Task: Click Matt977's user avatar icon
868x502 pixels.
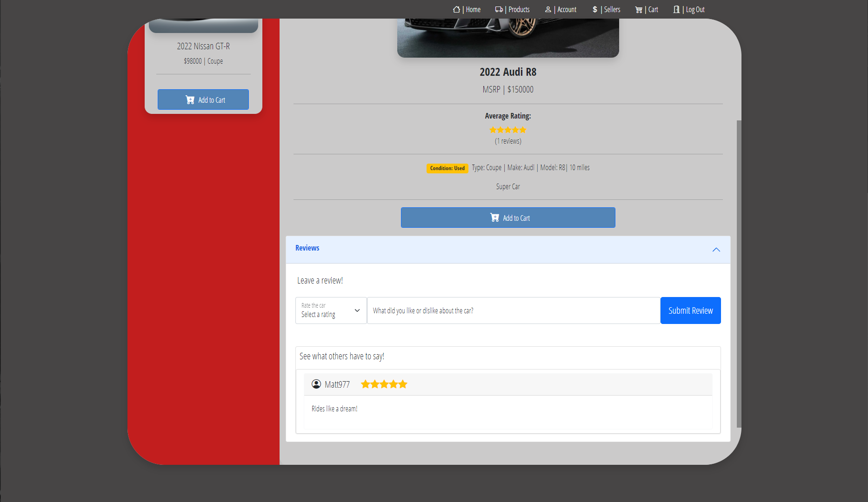Action: pos(316,384)
